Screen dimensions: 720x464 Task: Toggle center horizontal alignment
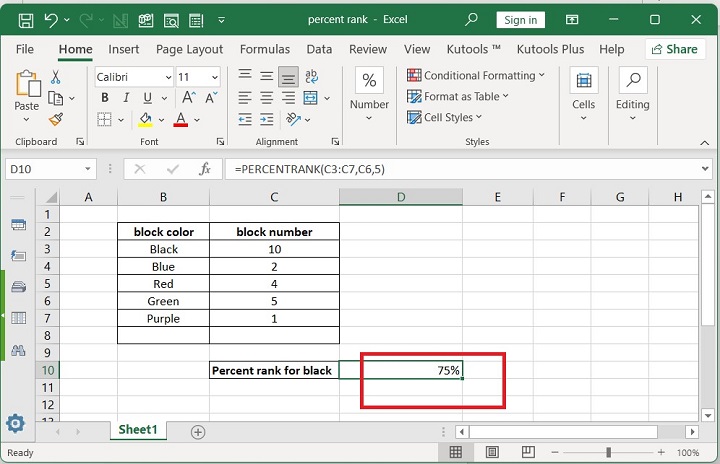point(267,98)
